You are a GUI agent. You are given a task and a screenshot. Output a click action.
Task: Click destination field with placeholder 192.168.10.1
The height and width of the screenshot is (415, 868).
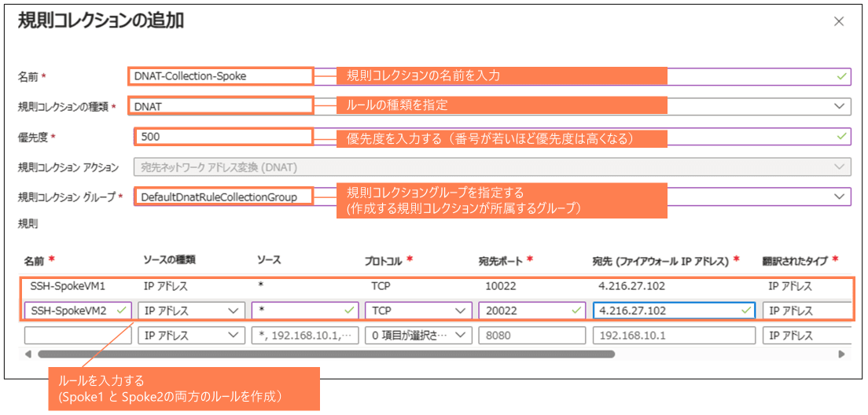click(674, 336)
